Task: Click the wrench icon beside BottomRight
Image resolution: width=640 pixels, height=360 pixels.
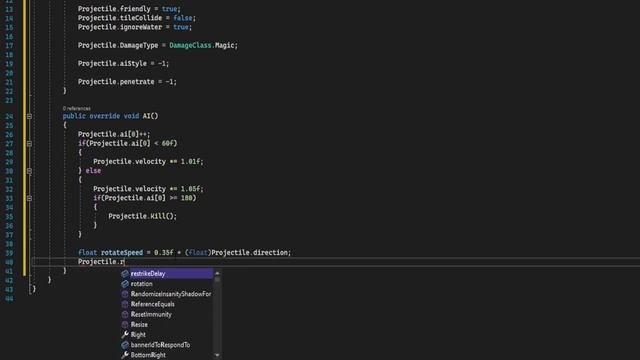Action: click(x=125, y=355)
